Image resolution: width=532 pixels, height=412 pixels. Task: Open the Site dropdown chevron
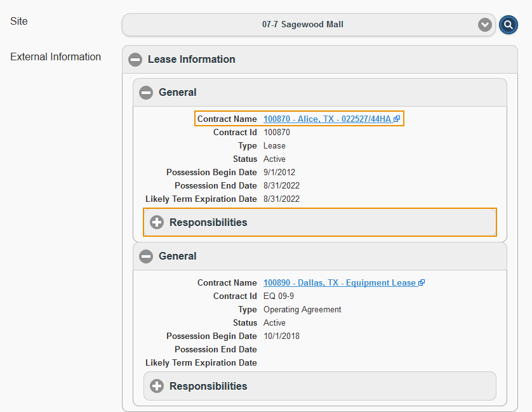click(484, 24)
